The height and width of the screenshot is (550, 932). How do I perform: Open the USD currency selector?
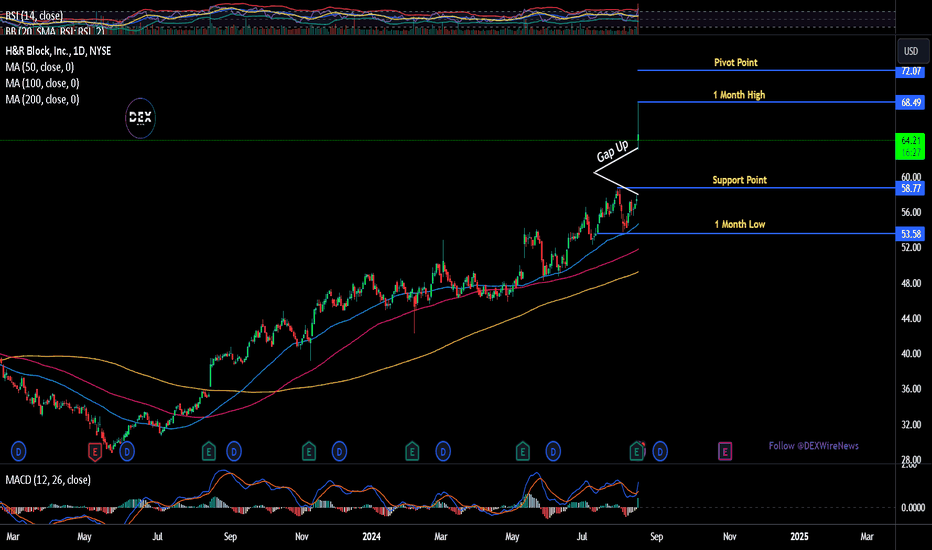click(x=911, y=51)
